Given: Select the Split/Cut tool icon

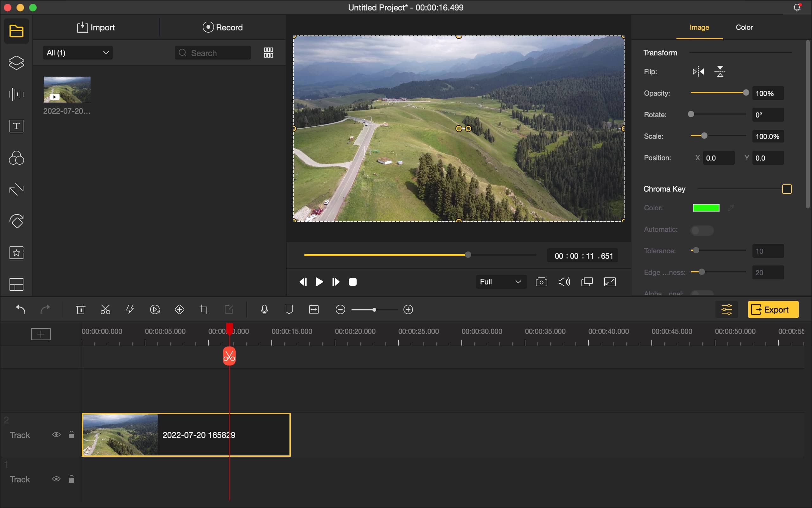Looking at the screenshot, I should [x=105, y=309].
